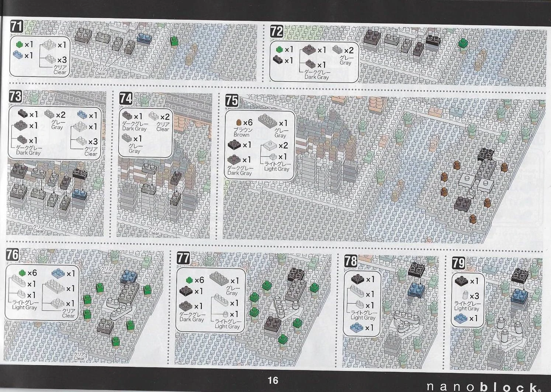Click the Clear label in step 71 parts box
The width and height of the screenshot is (551, 392).
60,72
